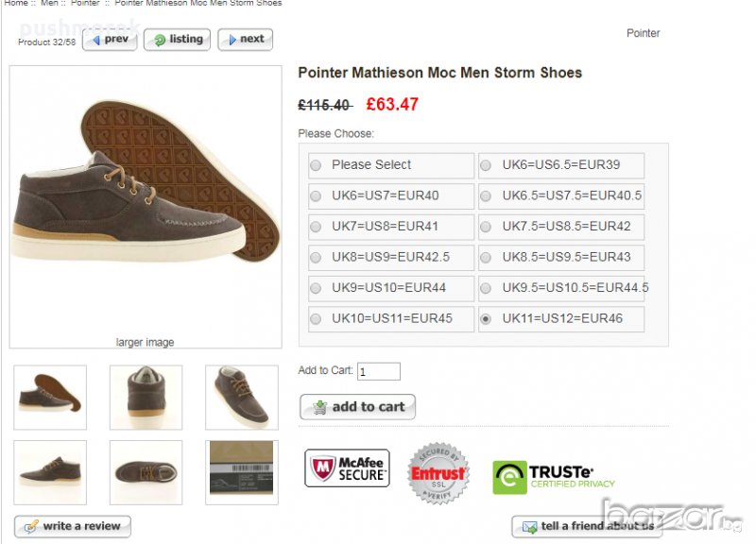Choose size UK8.5=US9.5=EUR43

coord(486,258)
